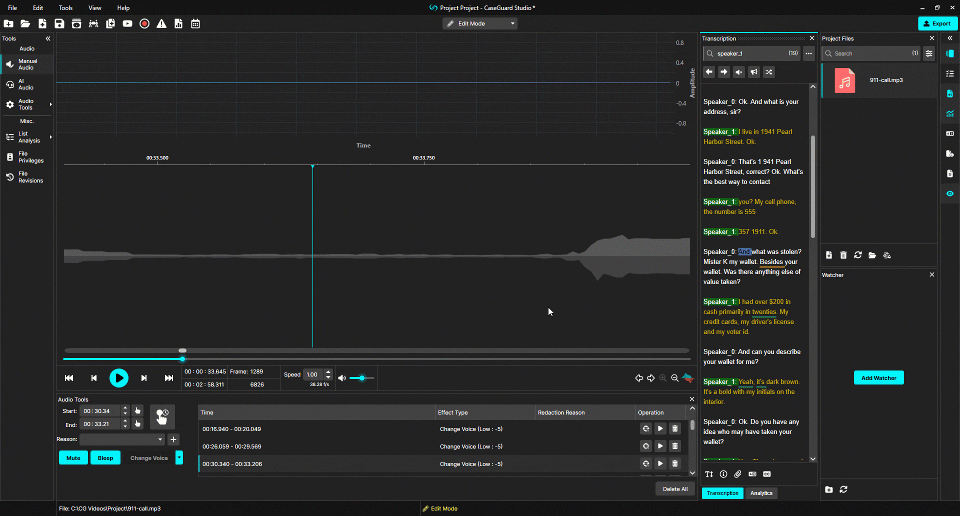Delete the 00:16.940 Change Voice effect row

point(676,428)
